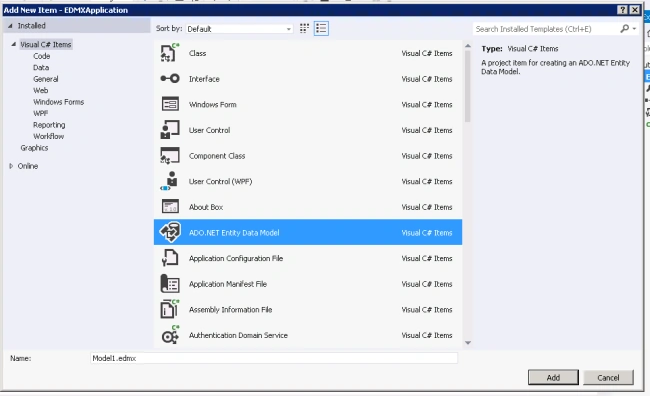Select the About Box template icon
Viewport: 650px width, 396px height.
point(170,207)
